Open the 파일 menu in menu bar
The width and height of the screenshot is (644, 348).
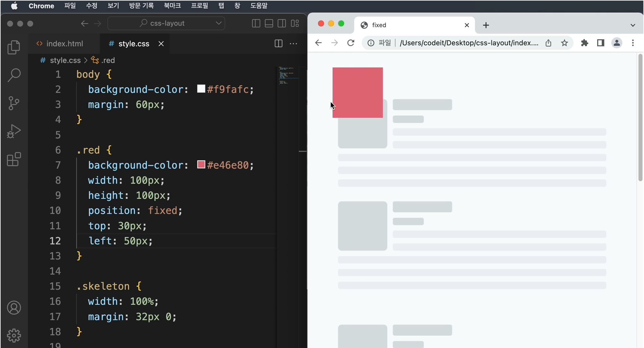(x=70, y=6)
